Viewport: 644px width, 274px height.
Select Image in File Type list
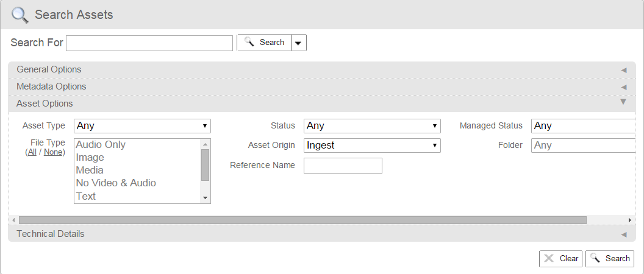[x=90, y=157]
